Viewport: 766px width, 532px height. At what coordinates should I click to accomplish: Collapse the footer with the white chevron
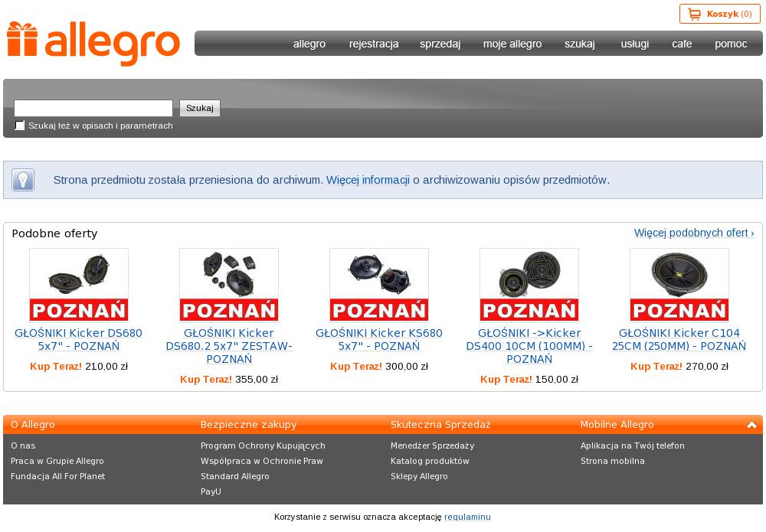[752, 425]
